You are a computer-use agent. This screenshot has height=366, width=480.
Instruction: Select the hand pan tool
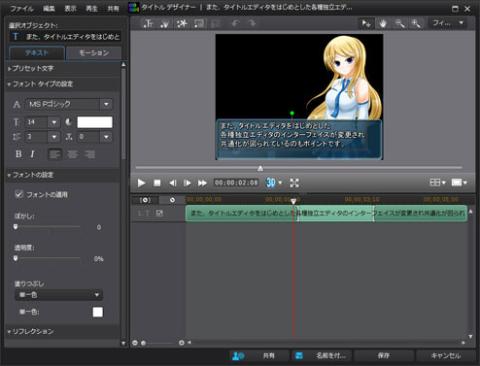tap(383, 23)
